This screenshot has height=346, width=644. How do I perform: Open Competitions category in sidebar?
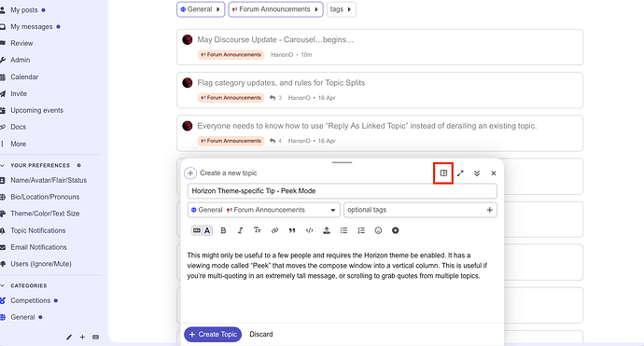(x=31, y=301)
